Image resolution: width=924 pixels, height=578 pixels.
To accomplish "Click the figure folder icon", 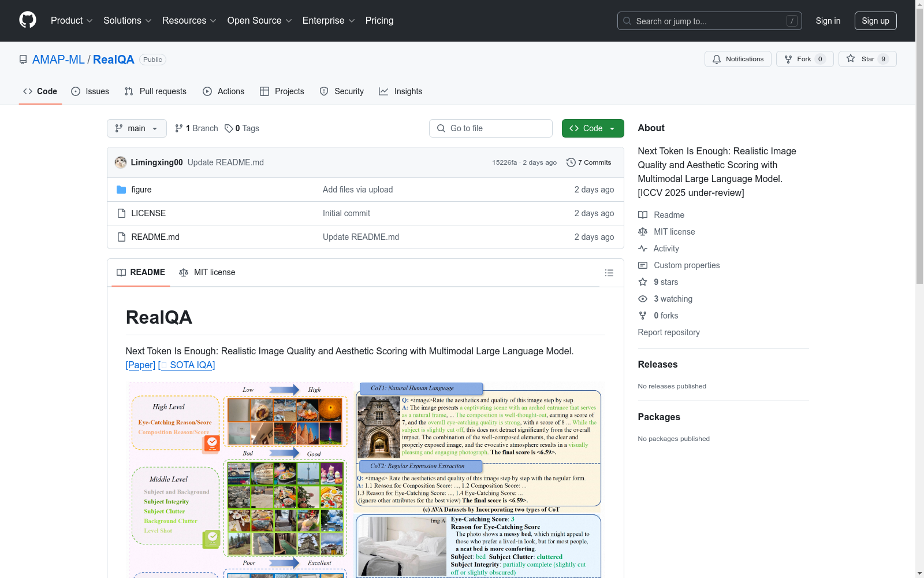I will pos(121,190).
